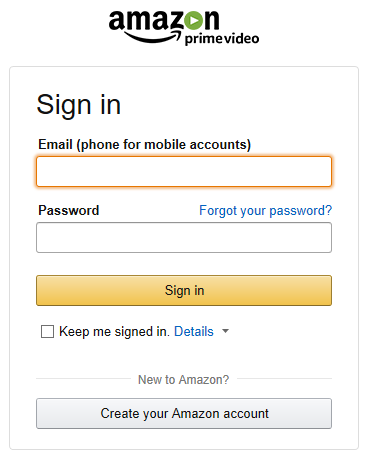This screenshot has height=457, width=372.
Task: Click the 'Keep me signed in.' label text
Action: pyautogui.click(x=114, y=332)
